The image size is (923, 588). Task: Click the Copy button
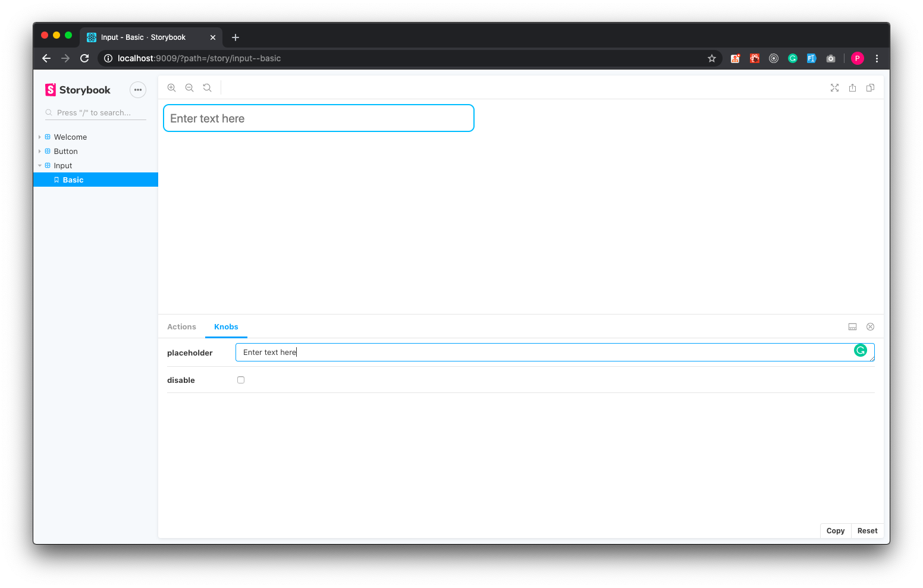[x=835, y=531]
